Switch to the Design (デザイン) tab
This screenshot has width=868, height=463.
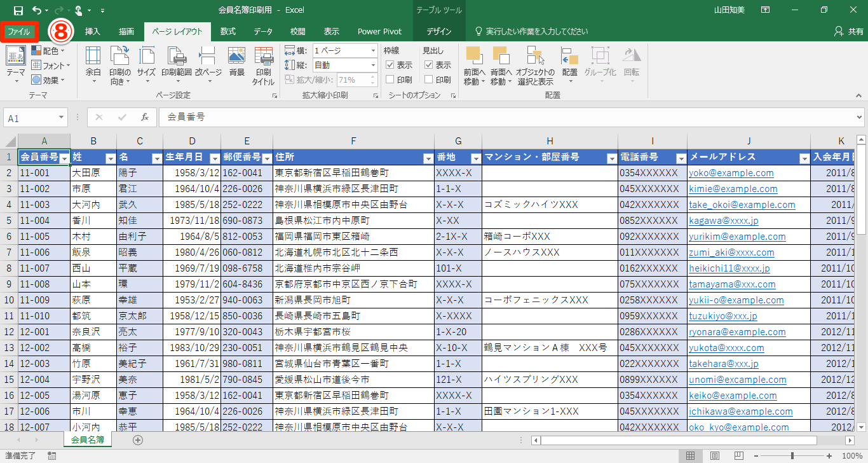pos(439,31)
